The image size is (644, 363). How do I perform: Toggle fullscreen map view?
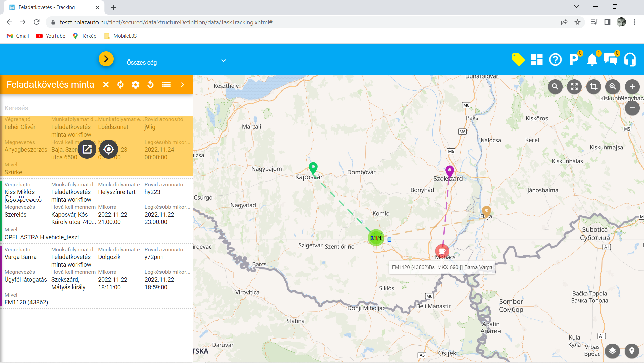click(574, 87)
